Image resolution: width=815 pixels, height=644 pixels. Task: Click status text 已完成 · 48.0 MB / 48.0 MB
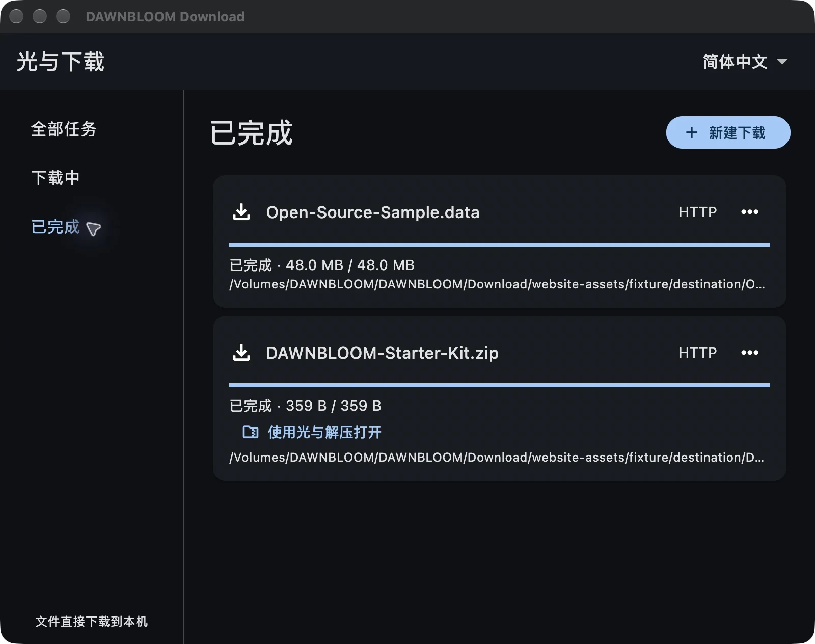coord(322,265)
